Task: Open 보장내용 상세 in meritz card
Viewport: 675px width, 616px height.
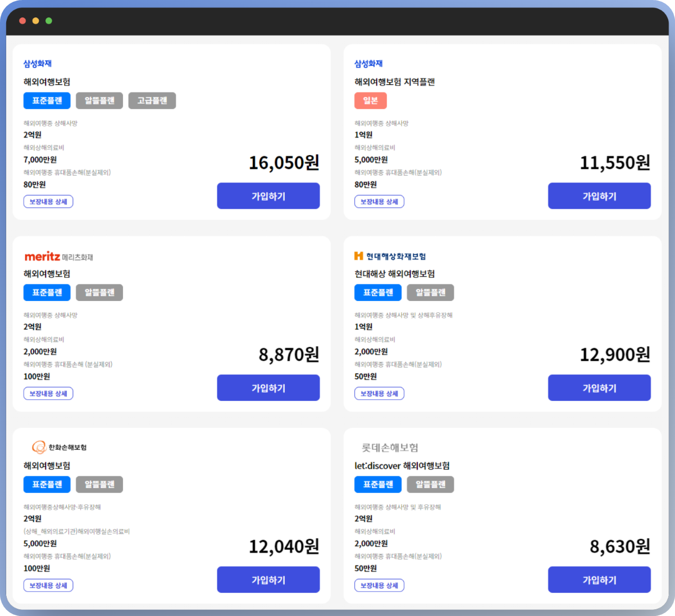Action: (48, 394)
